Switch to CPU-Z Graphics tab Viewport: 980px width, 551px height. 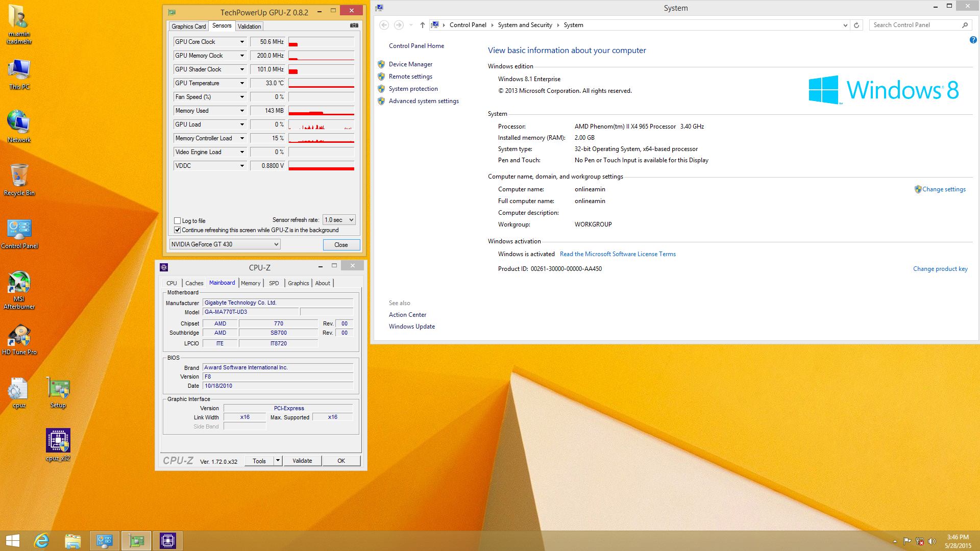(x=298, y=283)
